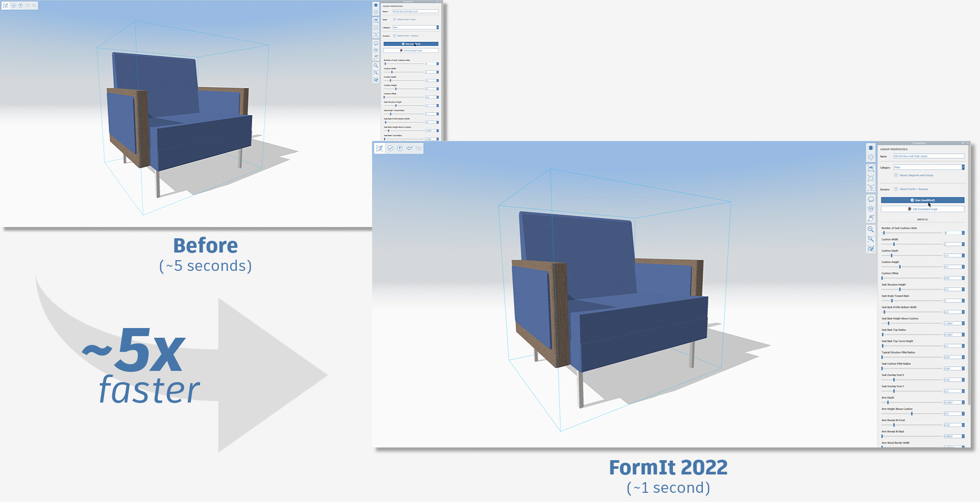980x502 pixels.
Task: Click Zoom magnifier icon in the Before window sidebar
Action: pyautogui.click(x=376, y=65)
